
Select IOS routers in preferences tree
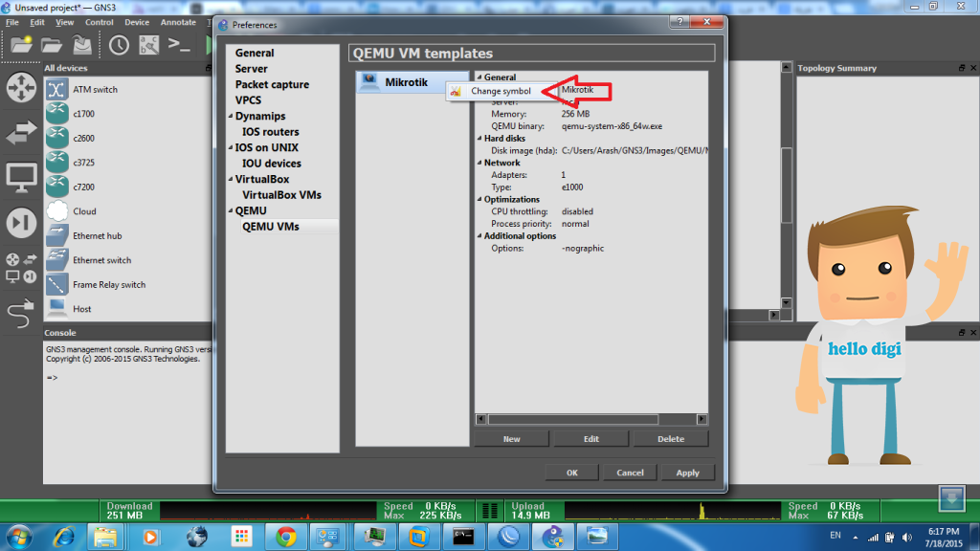click(271, 132)
